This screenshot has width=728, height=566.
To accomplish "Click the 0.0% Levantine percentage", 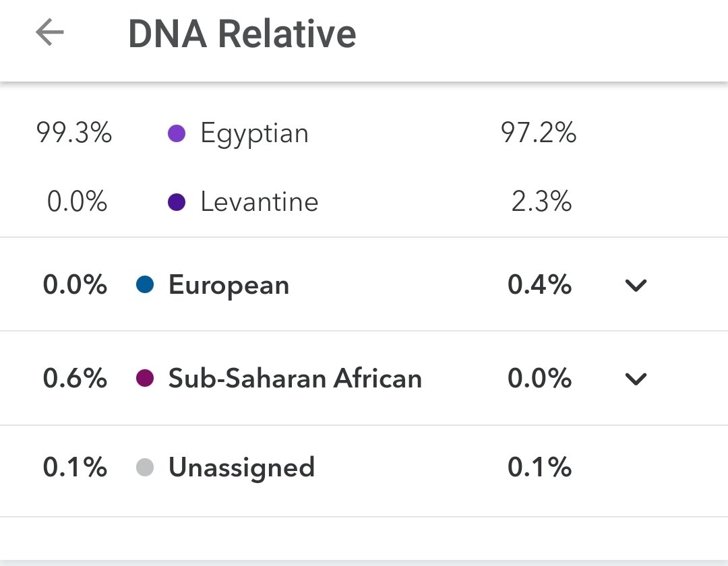I will click(77, 202).
